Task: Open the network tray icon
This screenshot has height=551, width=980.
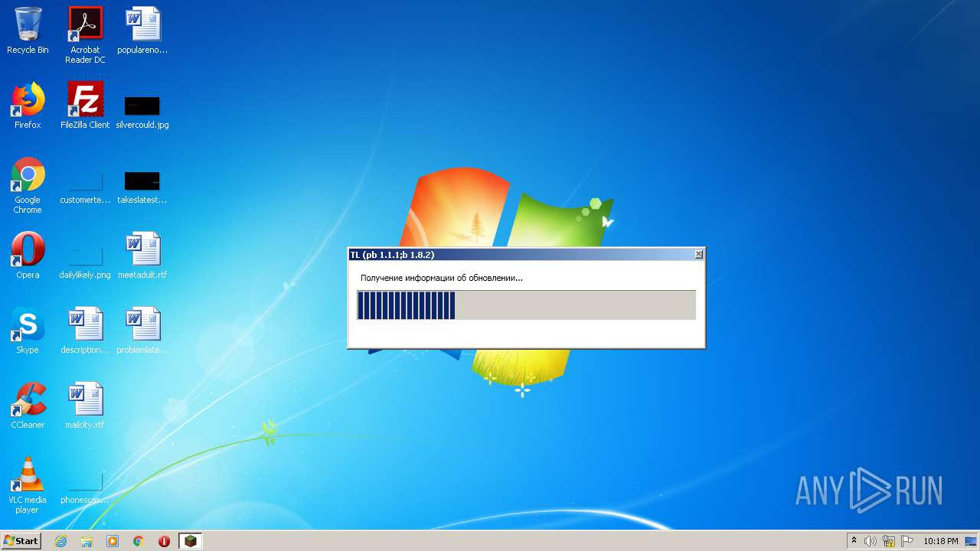Action: coord(889,541)
